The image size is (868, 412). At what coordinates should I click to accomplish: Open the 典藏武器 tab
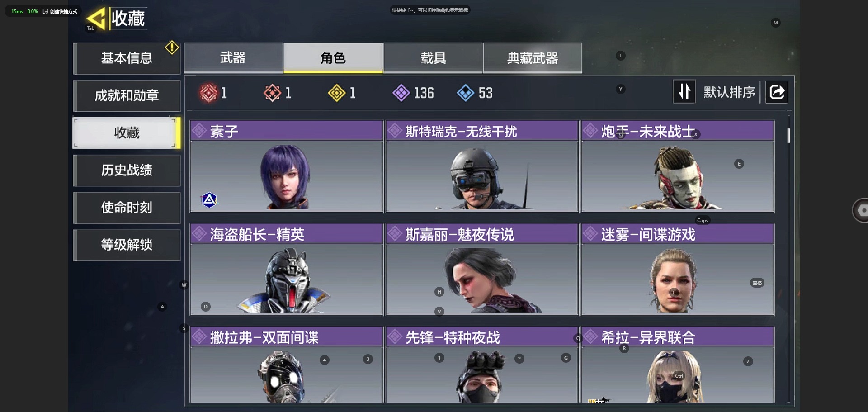point(533,58)
